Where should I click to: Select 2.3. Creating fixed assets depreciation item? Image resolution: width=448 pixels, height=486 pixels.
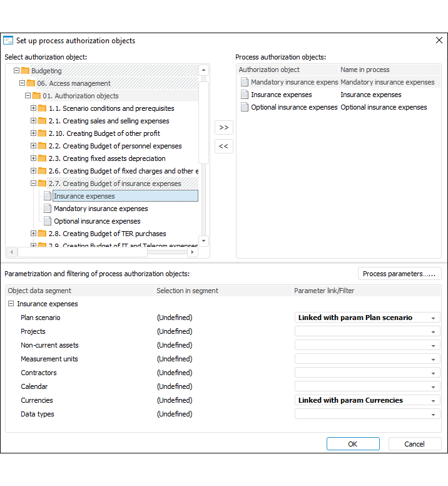click(x=114, y=158)
